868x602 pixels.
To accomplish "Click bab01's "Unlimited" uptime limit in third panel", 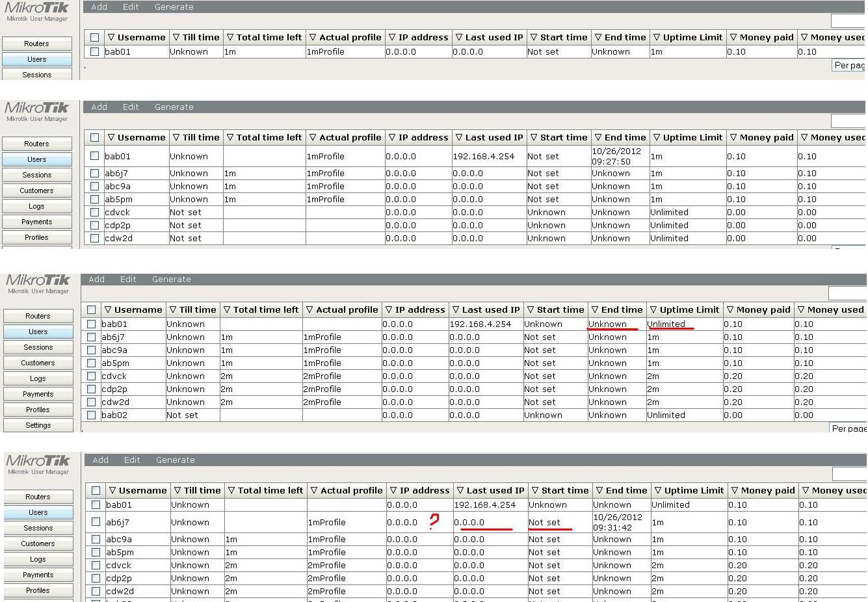I will (666, 324).
